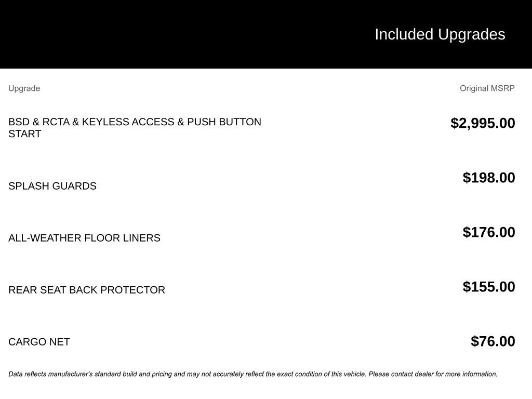The image size is (532, 399).
Task: Click the $176.00 price
Action: (489, 232)
